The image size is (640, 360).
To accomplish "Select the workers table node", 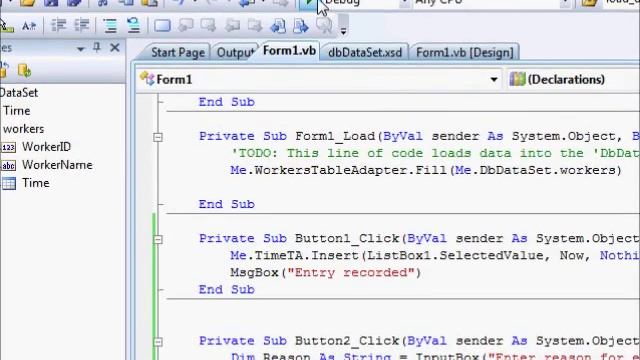I will tap(23, 129).
